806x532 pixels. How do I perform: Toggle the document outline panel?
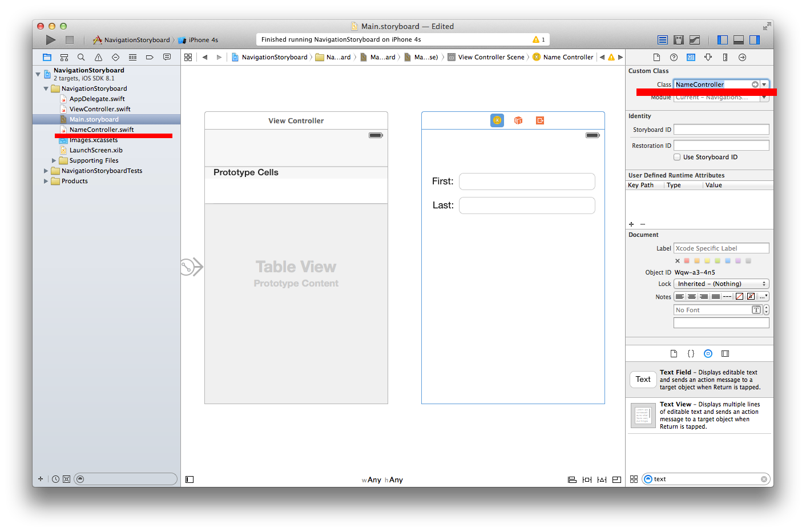(190, 479)
